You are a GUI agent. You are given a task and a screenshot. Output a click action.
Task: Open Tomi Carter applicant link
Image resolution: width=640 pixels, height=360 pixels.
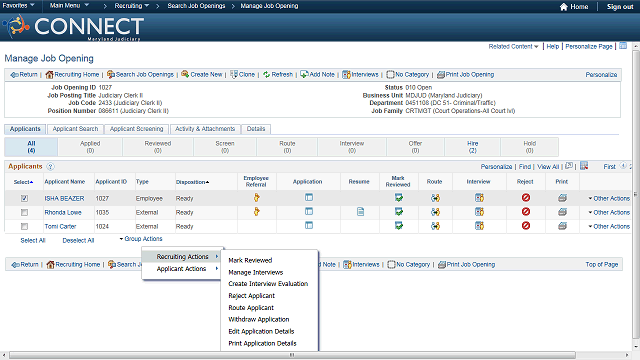(60, 226)
